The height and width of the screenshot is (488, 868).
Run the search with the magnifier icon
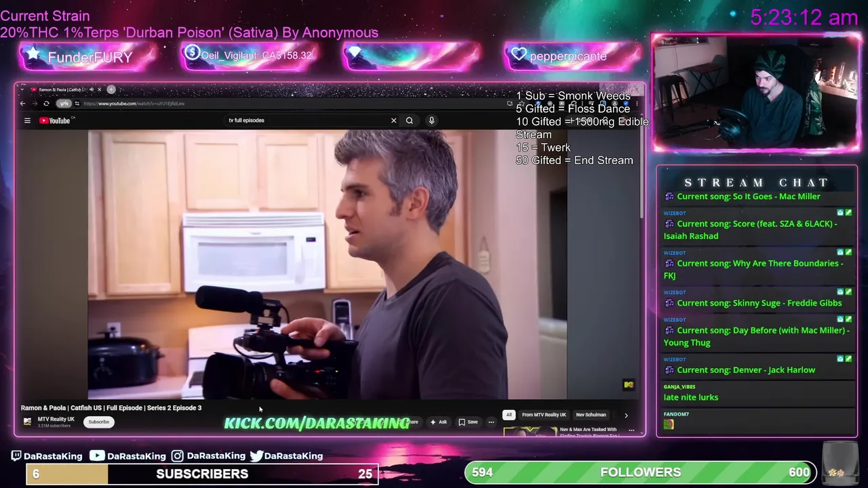click(x=410, y=121)
